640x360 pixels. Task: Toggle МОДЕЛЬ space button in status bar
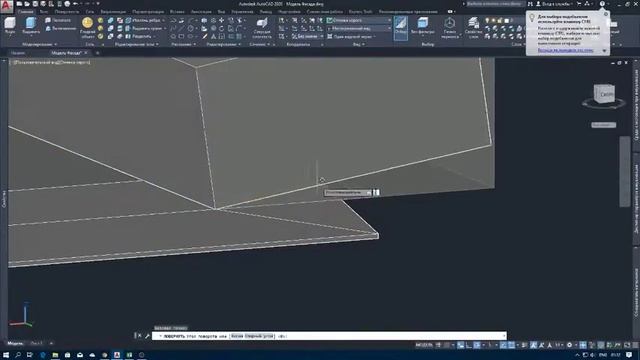[424, 345]
